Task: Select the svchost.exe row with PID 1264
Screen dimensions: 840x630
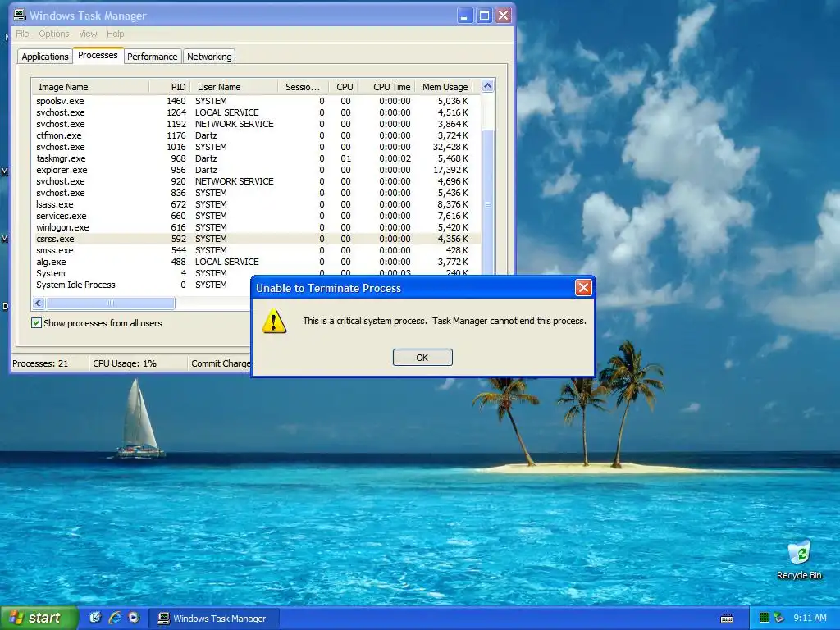Action: point(256,112)
